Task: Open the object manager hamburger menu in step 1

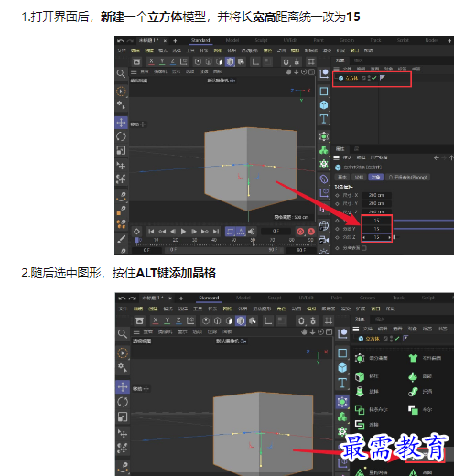Action: point(336,69)
